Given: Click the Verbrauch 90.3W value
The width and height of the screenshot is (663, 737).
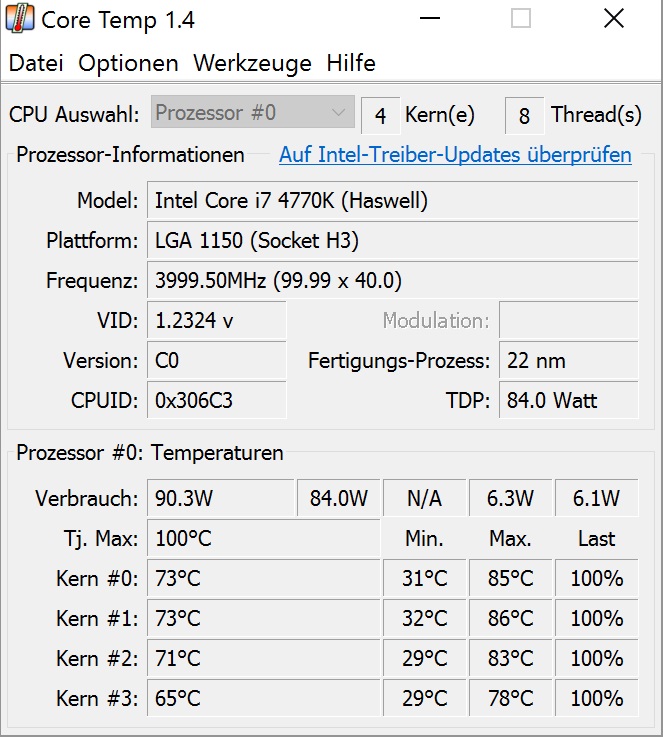Looking at the screenshot, I should [x=220, y=498].
